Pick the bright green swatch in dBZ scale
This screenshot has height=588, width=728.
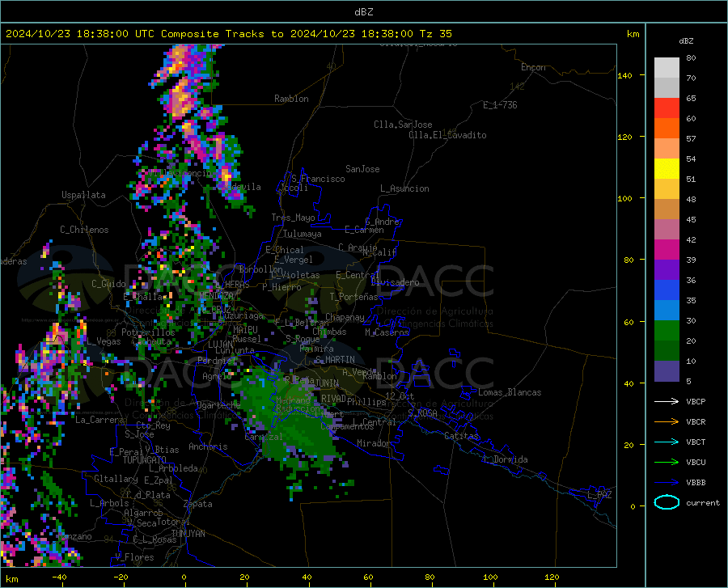click(667, 331)
